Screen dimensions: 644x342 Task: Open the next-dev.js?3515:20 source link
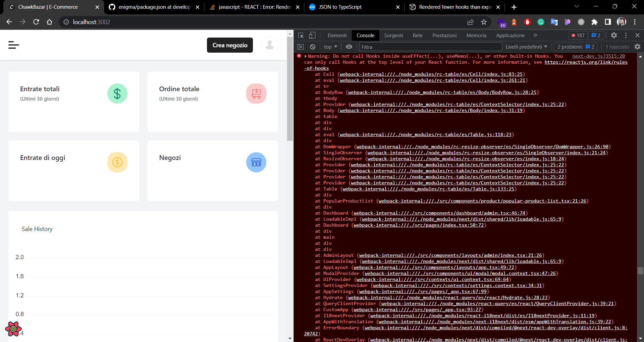pyautogui.click(x=598, y=56)
